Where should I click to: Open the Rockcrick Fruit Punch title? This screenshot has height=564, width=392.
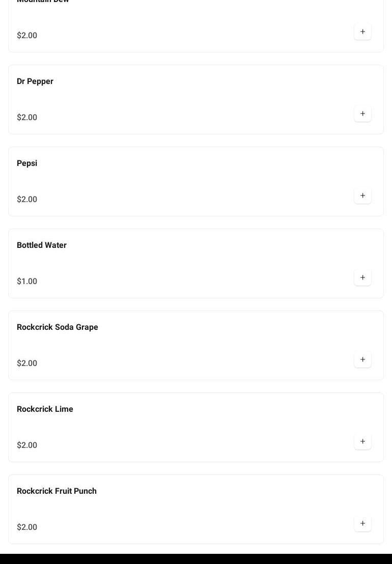(x=57, y=491)
